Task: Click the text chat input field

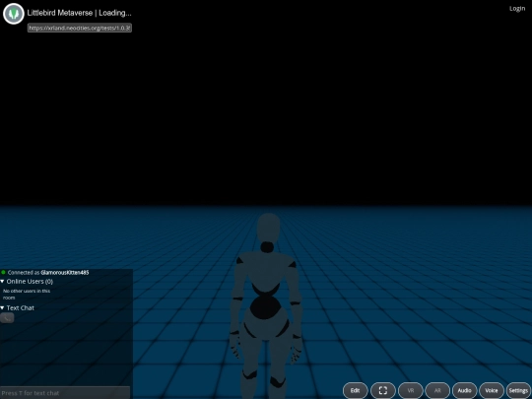Action: [x=65, y=393]
